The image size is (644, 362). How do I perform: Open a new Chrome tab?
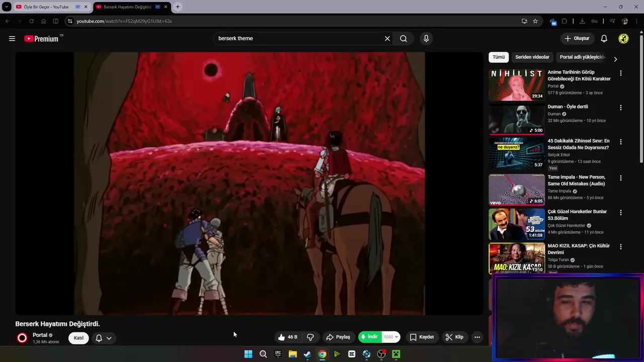178,7
